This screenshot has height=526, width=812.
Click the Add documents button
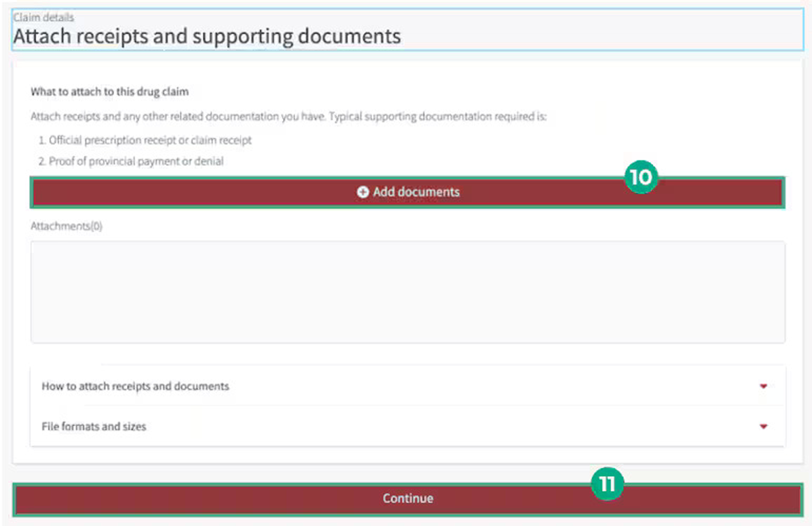pyautogui.click(x=408, y=192)
